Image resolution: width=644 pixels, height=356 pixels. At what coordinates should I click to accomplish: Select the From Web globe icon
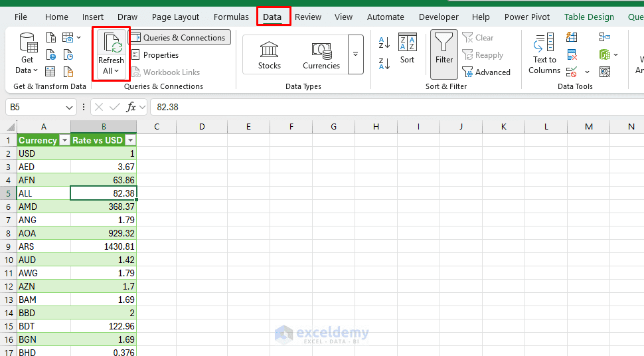coord(51,54)
